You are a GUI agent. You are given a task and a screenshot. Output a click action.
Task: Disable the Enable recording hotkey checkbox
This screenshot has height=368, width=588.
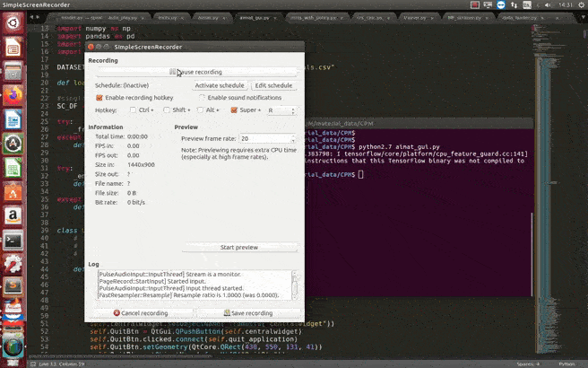pos(99,97)
